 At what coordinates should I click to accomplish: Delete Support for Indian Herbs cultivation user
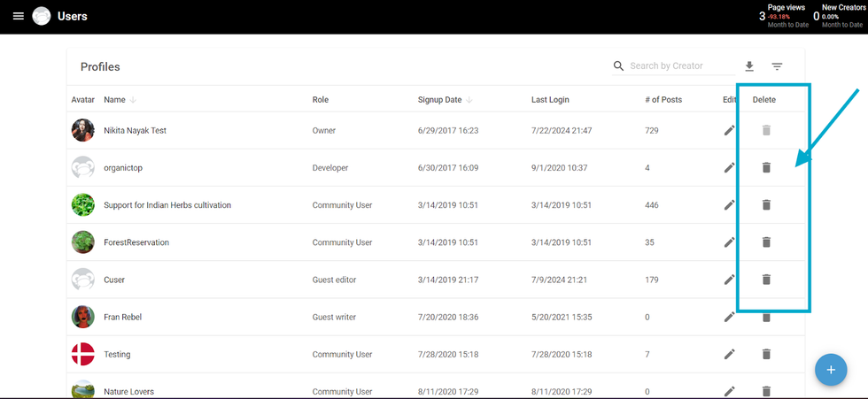766,204
